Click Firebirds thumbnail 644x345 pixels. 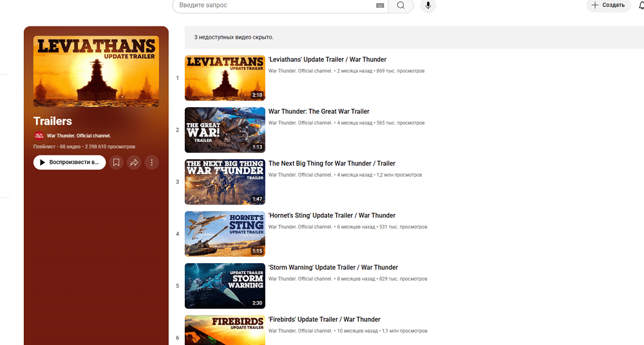pos(225,330)
